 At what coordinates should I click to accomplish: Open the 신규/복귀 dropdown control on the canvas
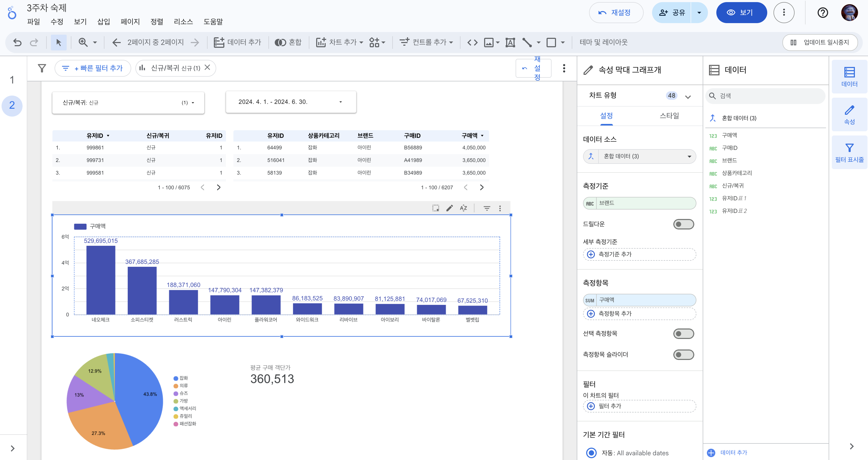click(128, 102)
